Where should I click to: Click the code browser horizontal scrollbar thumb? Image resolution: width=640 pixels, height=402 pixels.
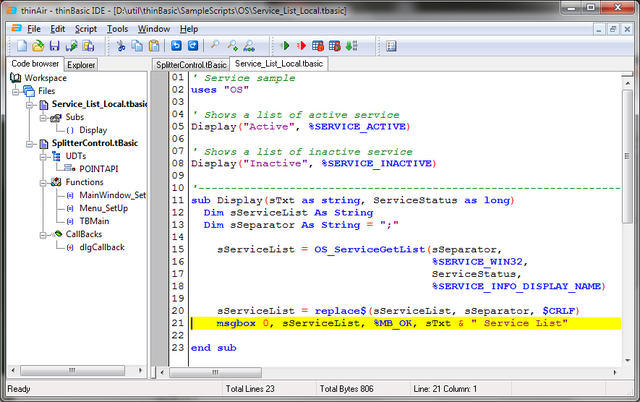point(72,371)
